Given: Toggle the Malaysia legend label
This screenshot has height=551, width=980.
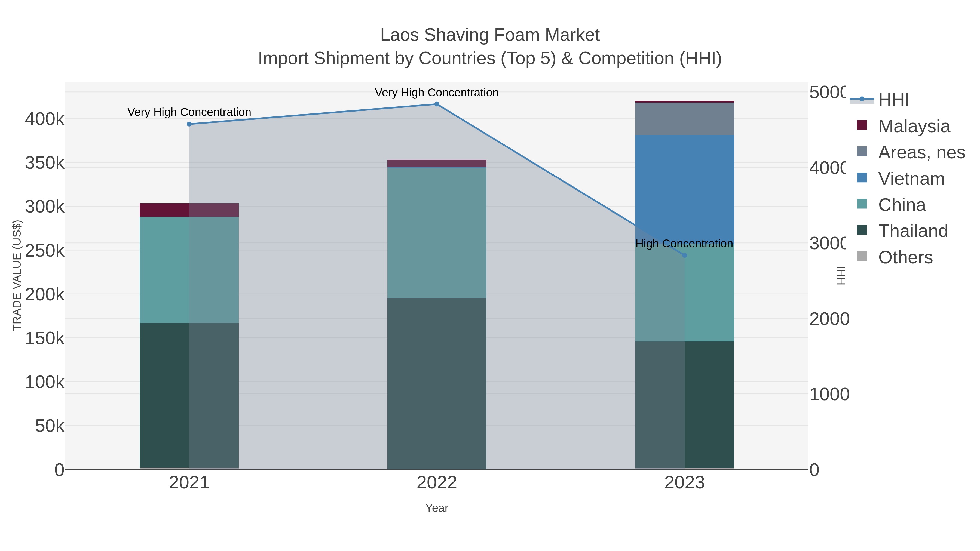Looking at the screenshot, I should (x=914, y=126).
